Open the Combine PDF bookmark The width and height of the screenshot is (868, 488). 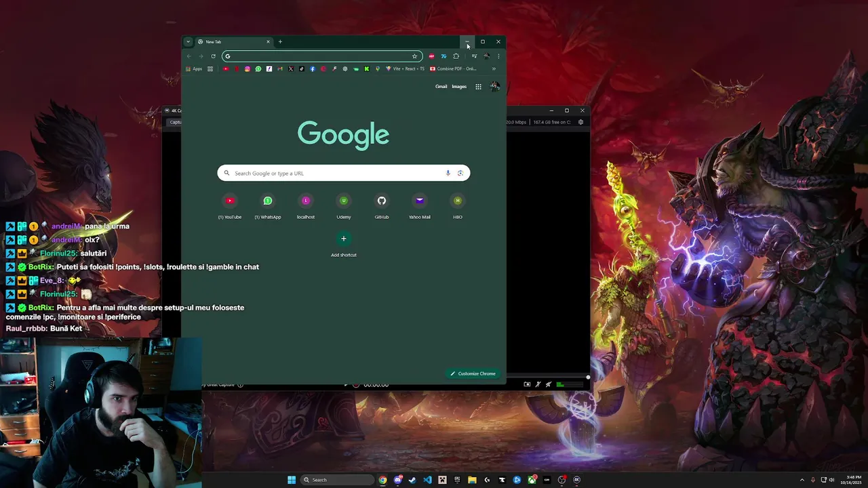[453, 68]
